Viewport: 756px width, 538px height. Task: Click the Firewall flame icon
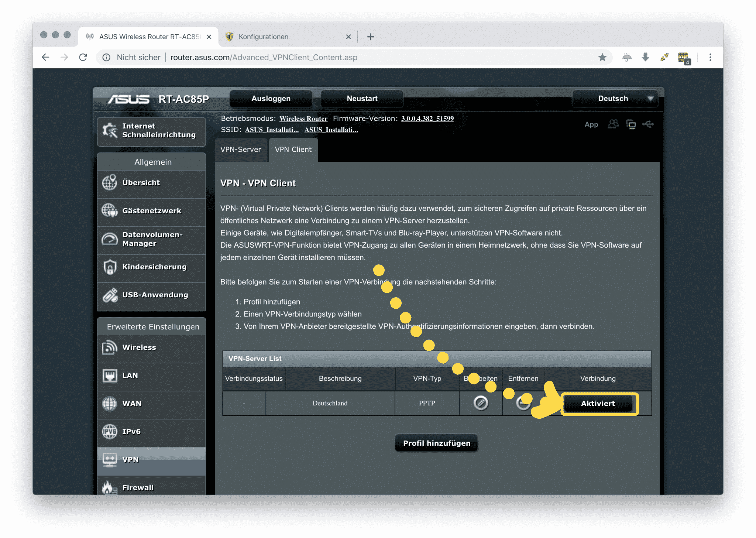pyautogui.click(x=109, y=487)
